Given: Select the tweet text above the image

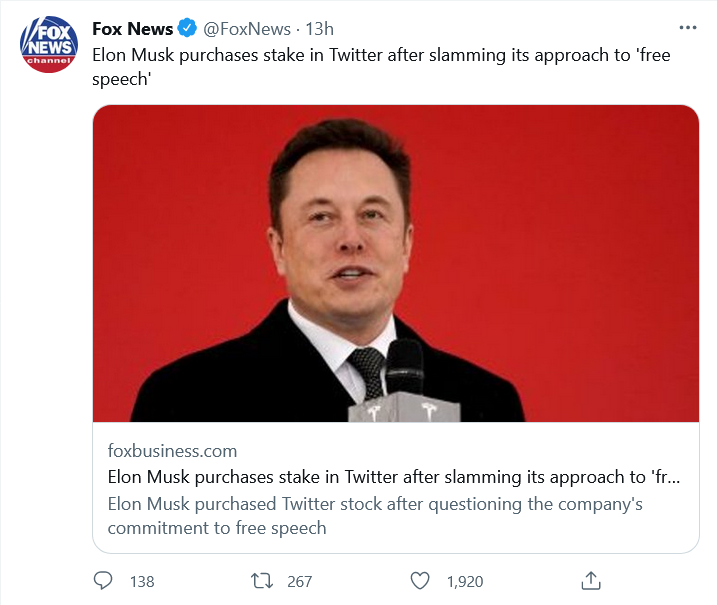Looking at the screenshot, I should (380, 67).
